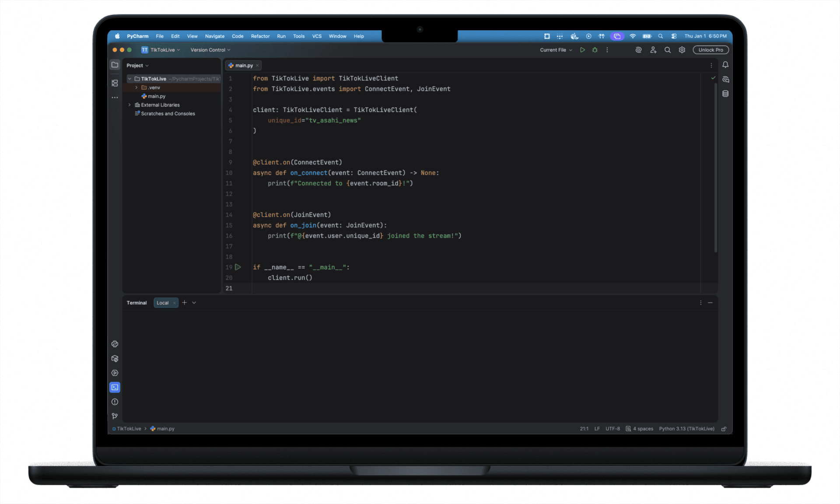840x504 pixels.
Task: Toggle the Project tool window folder icon
Action: [x=115, y=65]
